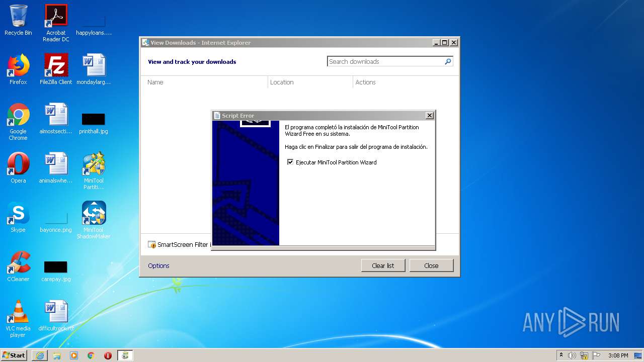Open the MiniTool Partition Wizard desktop shortcut
The image size is (644, 362).
click(94, 171)
